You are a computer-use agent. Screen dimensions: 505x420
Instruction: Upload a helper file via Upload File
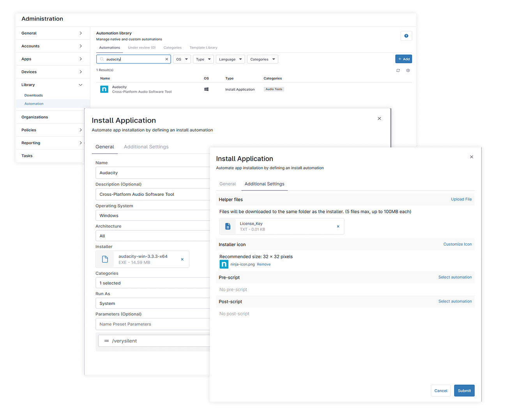461,199
